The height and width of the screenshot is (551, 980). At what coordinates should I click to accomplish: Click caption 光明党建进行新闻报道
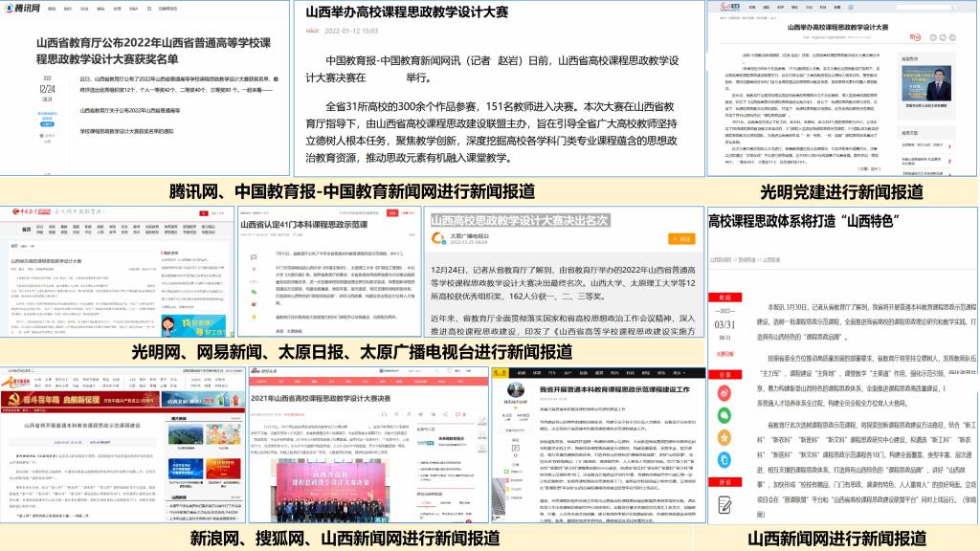click(841, 191)
